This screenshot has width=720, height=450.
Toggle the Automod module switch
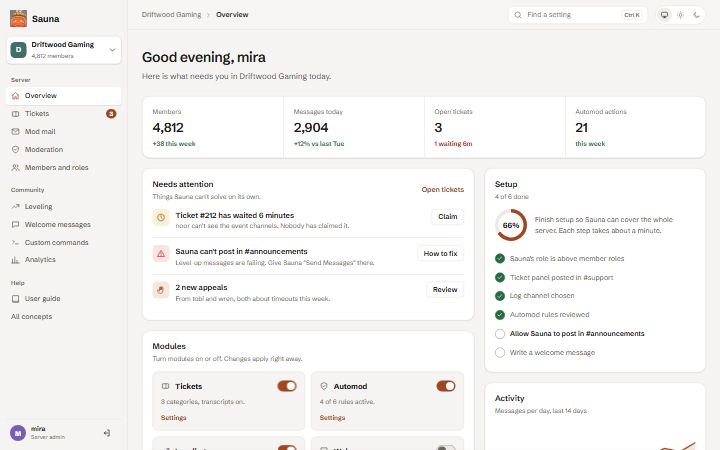(x=446, y=386)
